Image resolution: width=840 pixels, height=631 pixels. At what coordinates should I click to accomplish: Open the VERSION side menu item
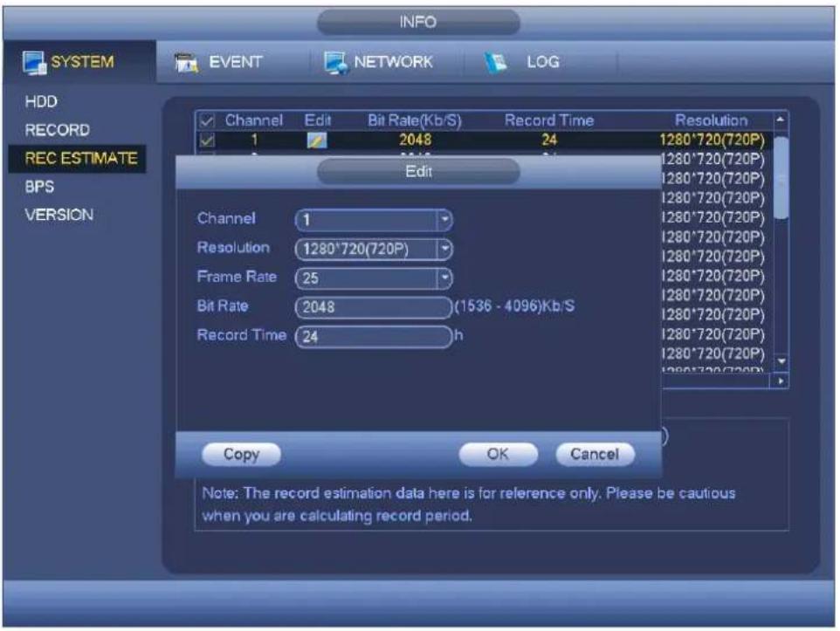pyautogui.click(x=59, y=215)
